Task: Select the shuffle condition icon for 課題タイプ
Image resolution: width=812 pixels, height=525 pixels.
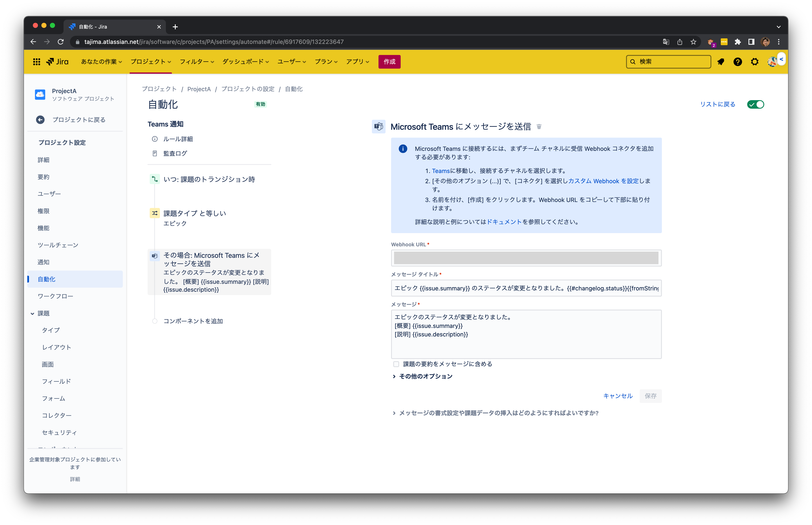Action: [155, 213]
